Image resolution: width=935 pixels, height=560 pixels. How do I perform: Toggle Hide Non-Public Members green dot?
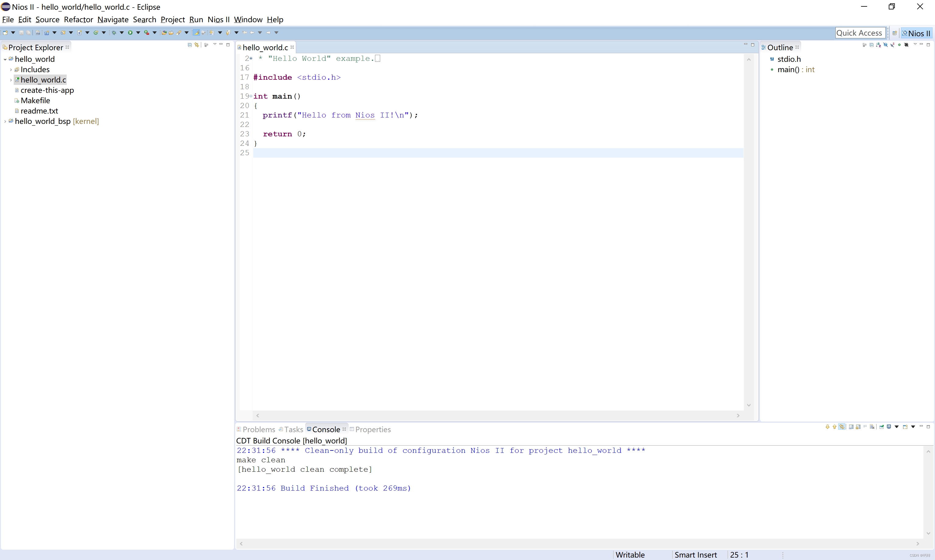tap(899, 45)
